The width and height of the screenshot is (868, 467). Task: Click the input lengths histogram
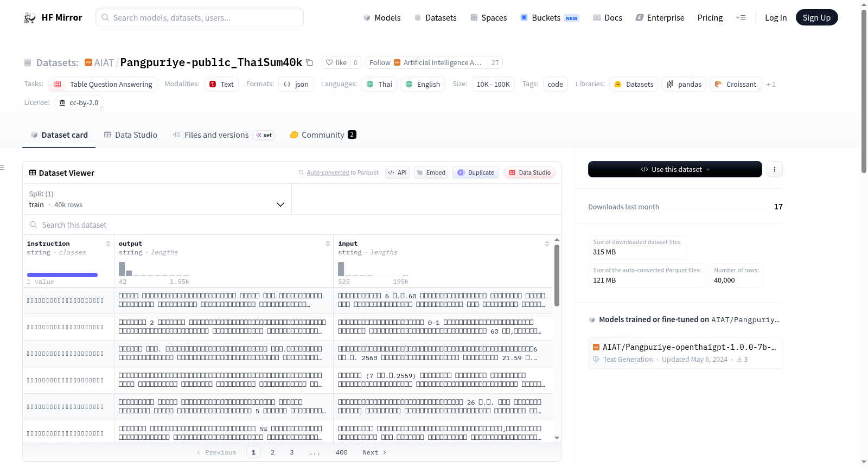(373, 269)
